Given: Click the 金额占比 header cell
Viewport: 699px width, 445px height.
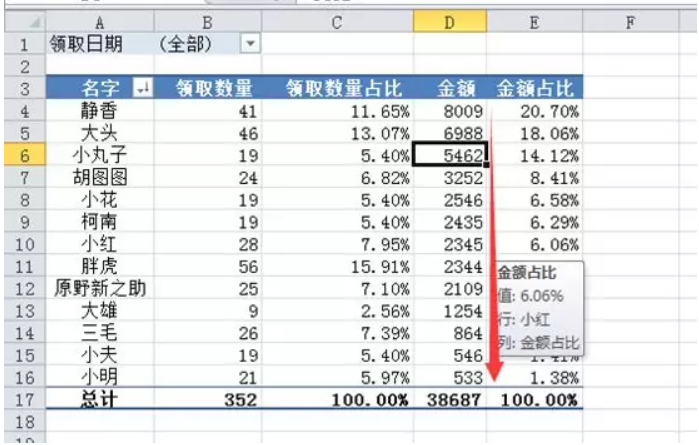Looking at the screenshot, I should pyautogui.click(x=535, y=88).
